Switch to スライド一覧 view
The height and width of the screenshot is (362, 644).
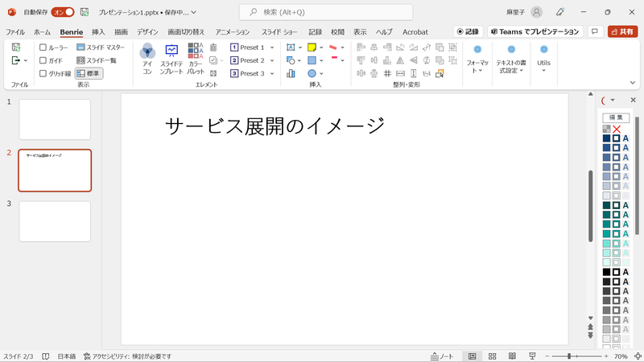coord(97,61)
